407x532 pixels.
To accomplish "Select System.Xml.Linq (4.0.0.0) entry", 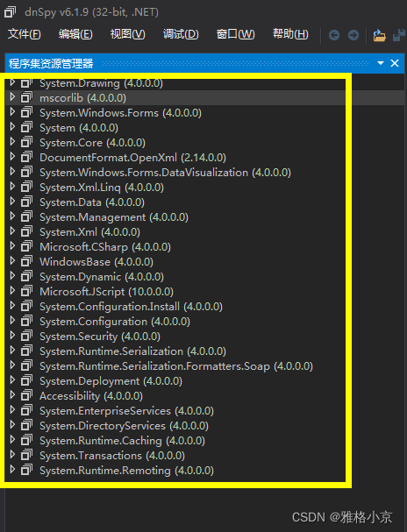I will point(102,188).
